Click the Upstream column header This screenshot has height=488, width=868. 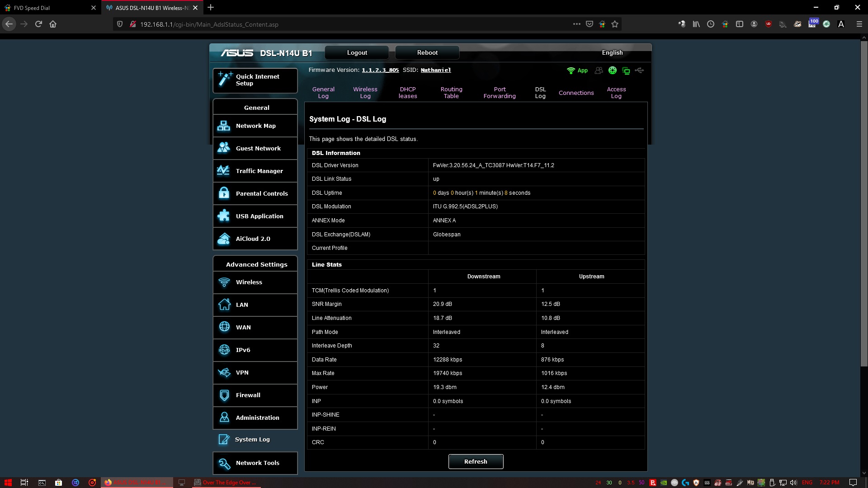[591, 277]
